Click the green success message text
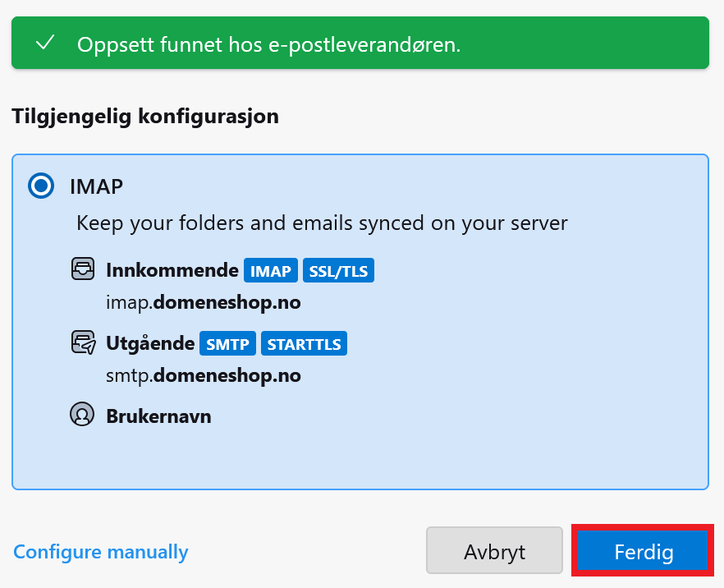Viewport: 724px width, 588px height. point(268,44)
